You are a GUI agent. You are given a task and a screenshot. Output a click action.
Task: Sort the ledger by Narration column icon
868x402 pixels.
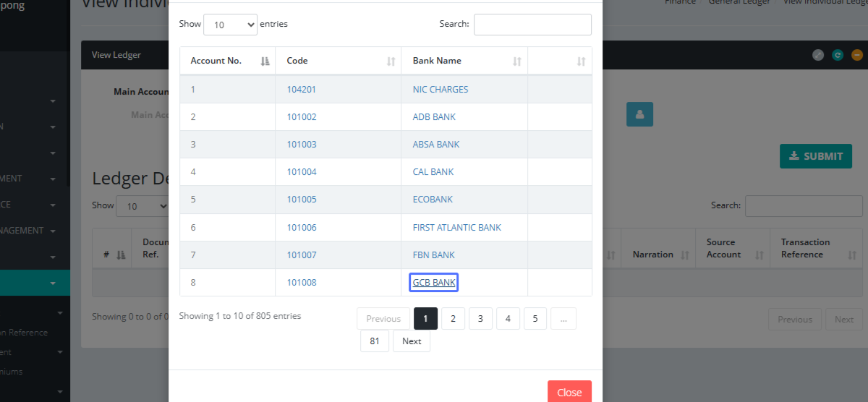(684, 255)
